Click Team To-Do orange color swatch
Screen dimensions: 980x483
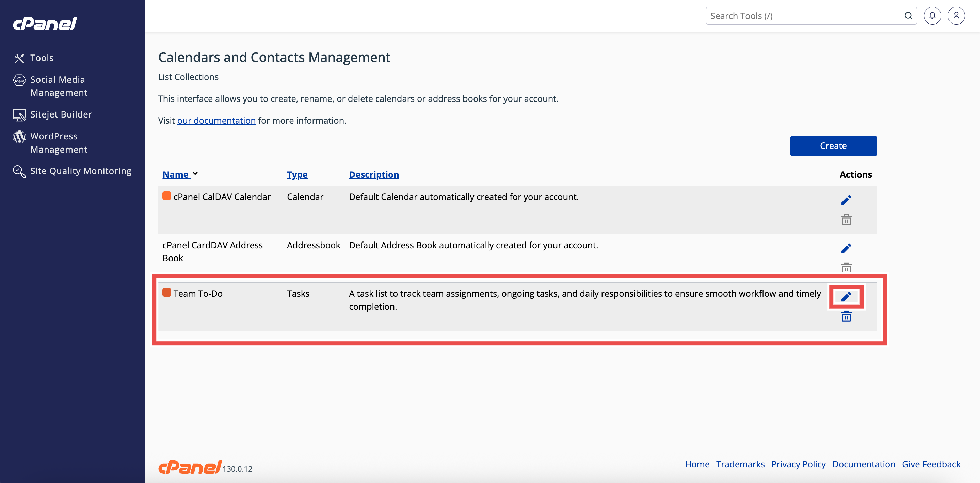[167, 292]
